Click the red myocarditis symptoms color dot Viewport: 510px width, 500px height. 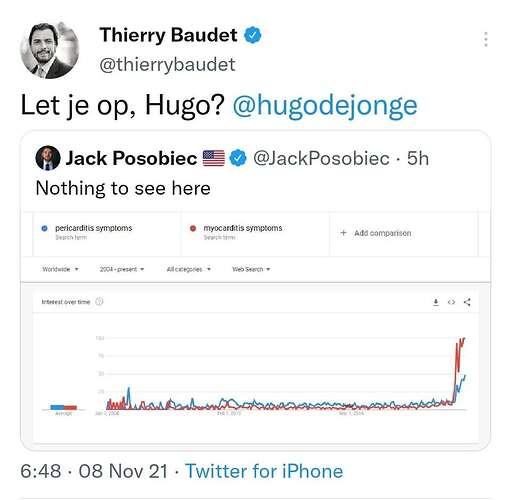(193, 228)
